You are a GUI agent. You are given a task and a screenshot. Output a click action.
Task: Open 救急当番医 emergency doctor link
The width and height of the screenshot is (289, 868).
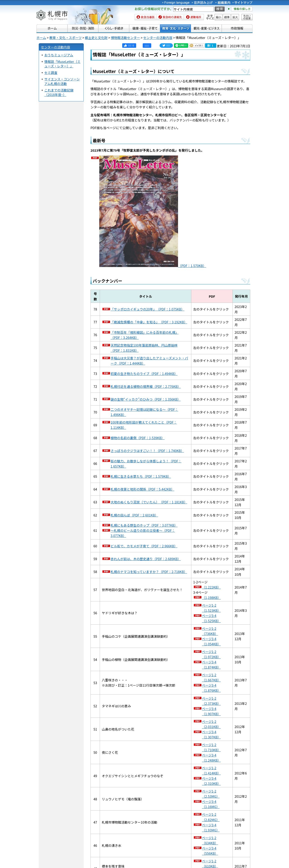[145, 17]
